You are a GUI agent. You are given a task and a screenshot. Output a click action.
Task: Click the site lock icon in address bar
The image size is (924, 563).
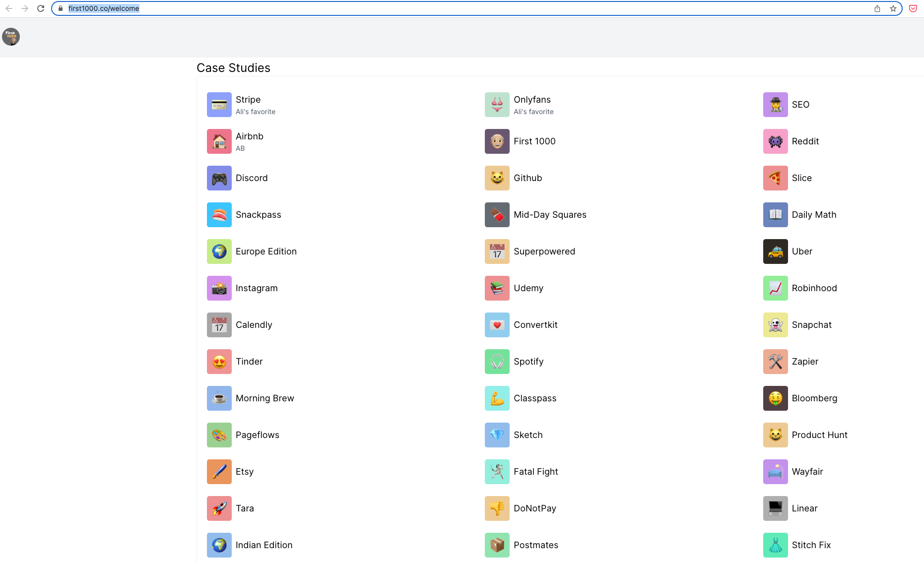(x=61, y=8)
